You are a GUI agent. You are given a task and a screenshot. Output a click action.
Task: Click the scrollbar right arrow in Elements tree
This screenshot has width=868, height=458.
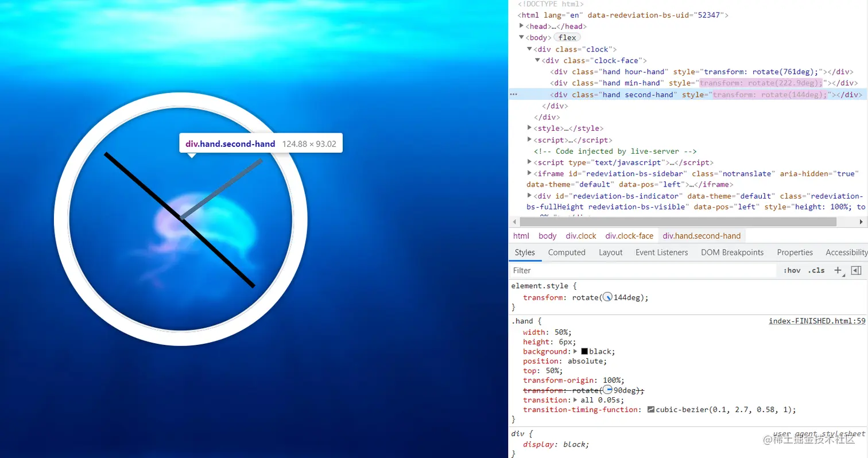[861, 222]
